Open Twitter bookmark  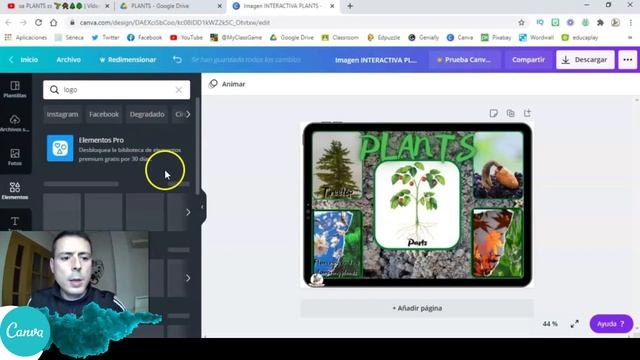coord(105,38)
